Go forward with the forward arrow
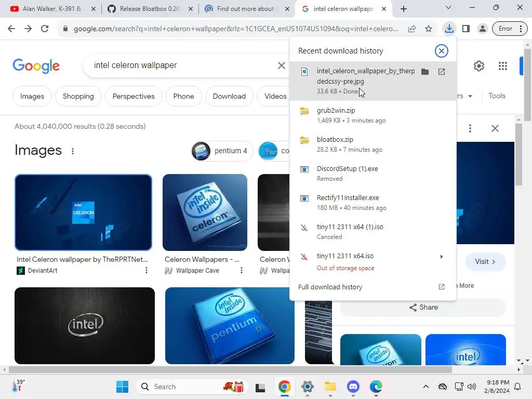The image size is (532, 399). tap(28, 29)
